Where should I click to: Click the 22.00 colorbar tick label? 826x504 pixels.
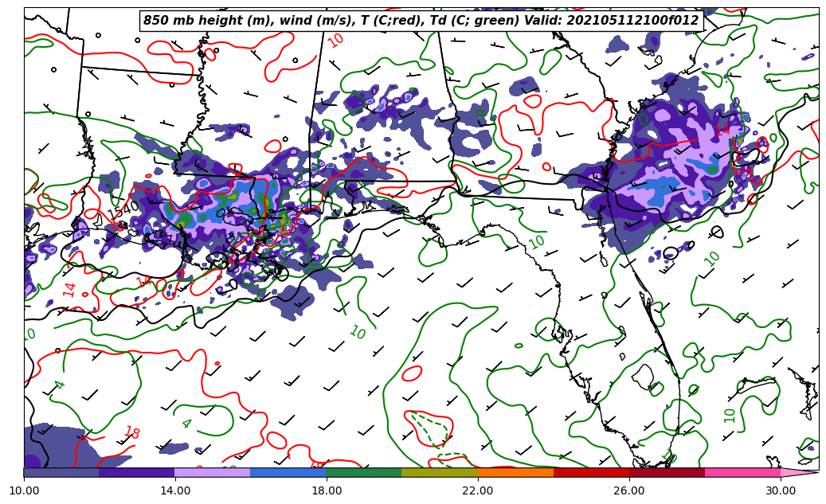click(478, 491)
